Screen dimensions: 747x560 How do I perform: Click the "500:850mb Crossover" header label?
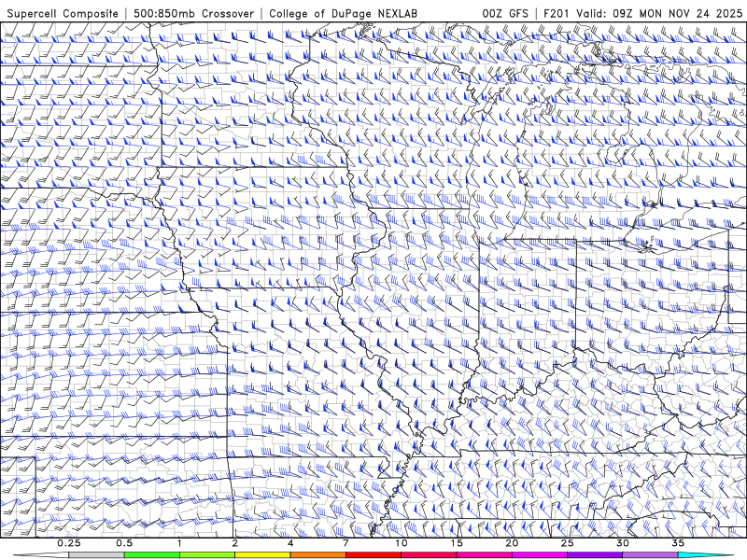(194, 14)
